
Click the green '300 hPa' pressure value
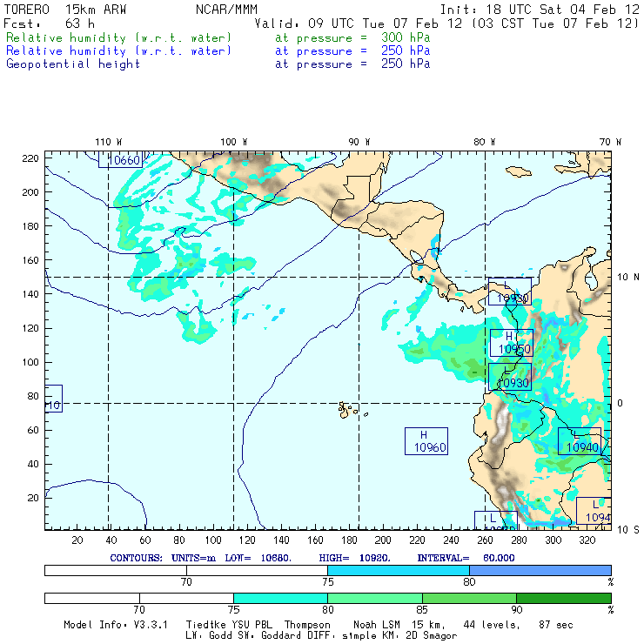406,37
